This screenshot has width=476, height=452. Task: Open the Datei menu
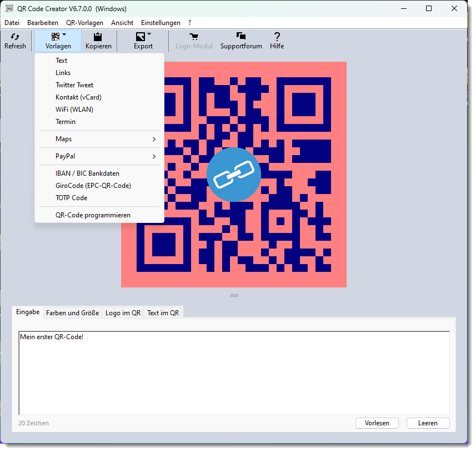click(x=12, y=23)
